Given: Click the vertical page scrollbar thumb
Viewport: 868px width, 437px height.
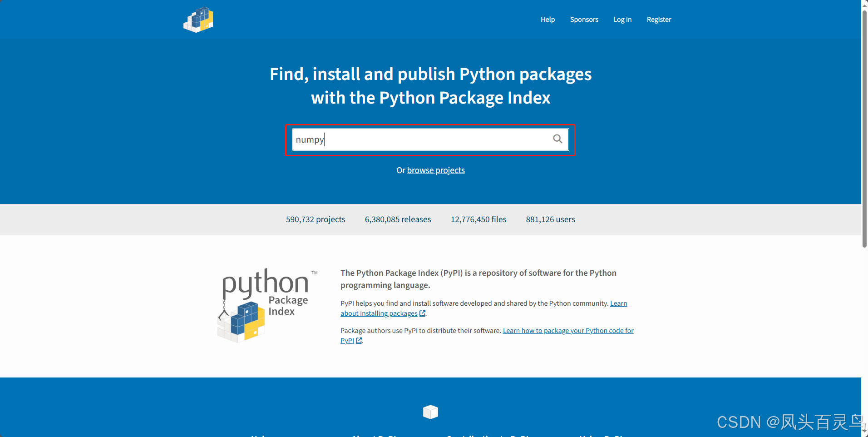Looking at the screenshot, I should coord(864,128).
